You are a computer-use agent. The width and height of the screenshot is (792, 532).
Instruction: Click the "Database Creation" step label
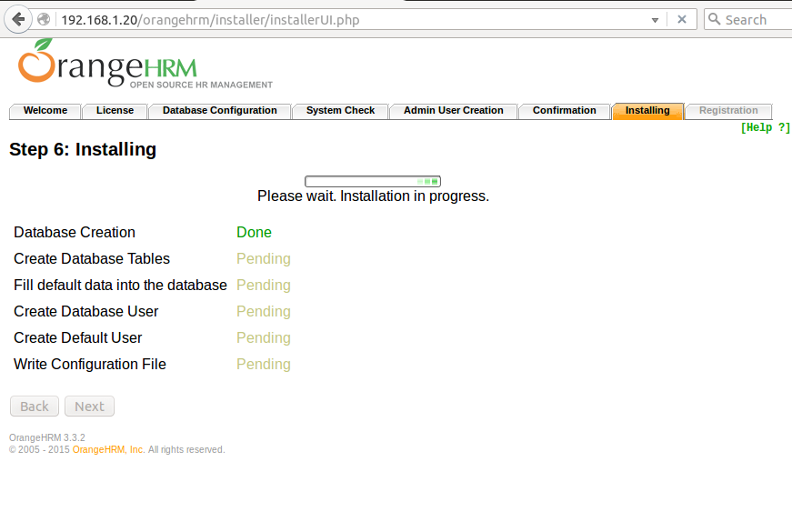pos(75,233)
